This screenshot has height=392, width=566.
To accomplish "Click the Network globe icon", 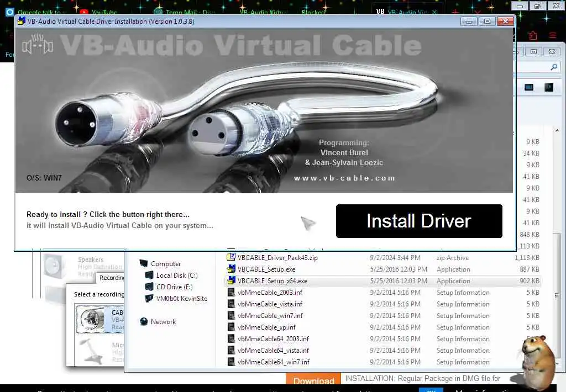I will click(x=144, y=321).
